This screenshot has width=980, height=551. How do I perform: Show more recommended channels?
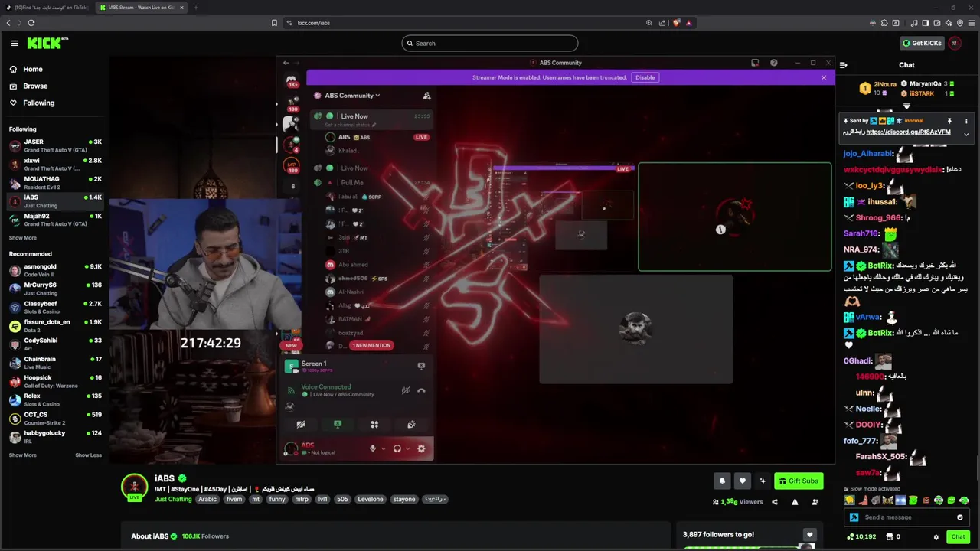tap(23, 455)
